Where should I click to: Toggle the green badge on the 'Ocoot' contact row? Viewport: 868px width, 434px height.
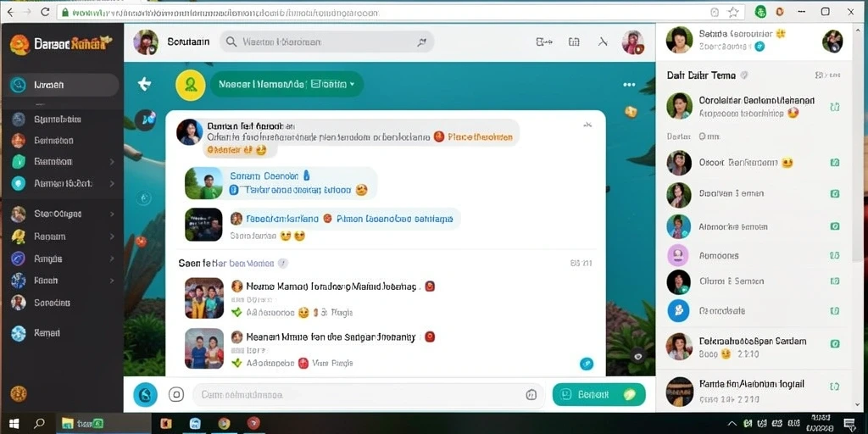coord(835,163)
